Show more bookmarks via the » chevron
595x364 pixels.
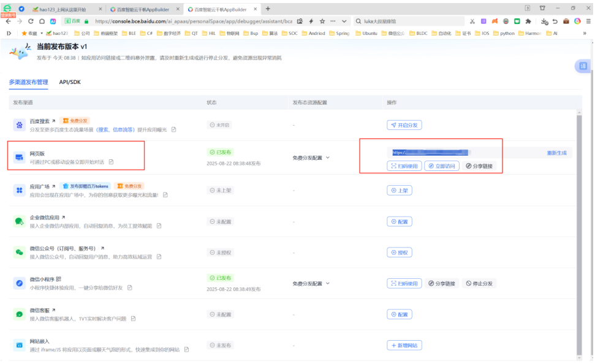pos(585,34)
